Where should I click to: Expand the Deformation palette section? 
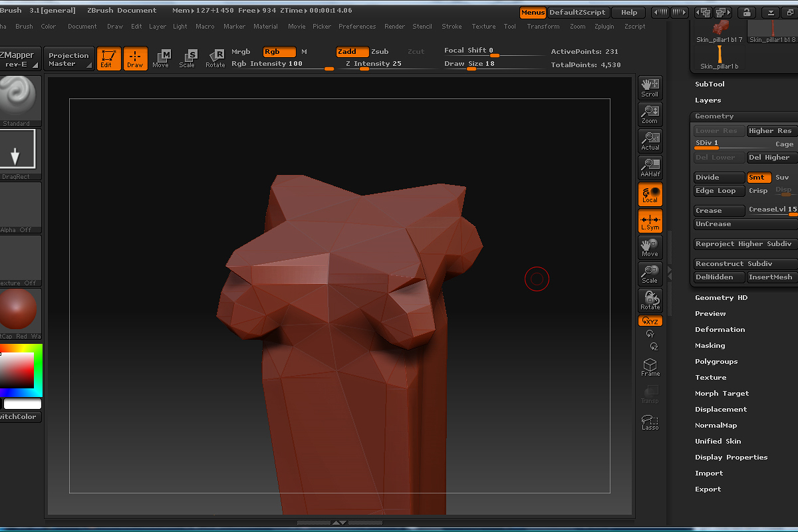[720, 330]
